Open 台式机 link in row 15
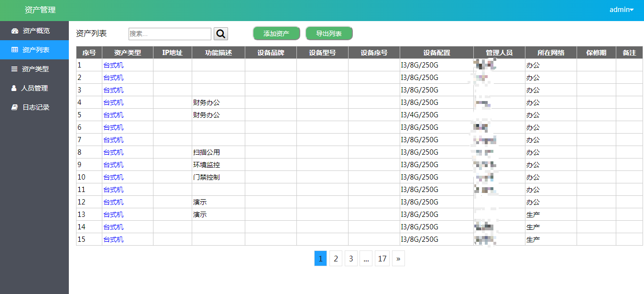This screenshot has width=644, height=294. [x=113, y=239]
